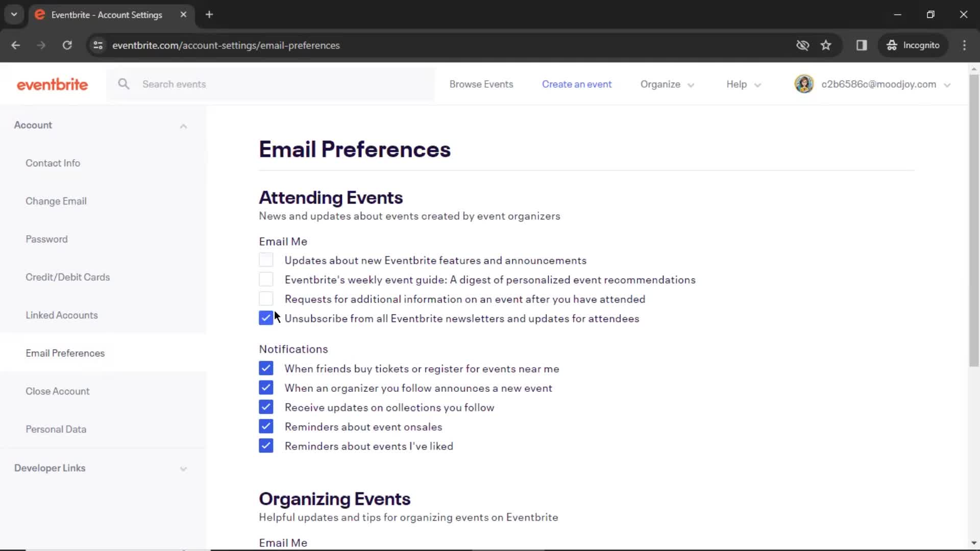Click the browser forward arrow

(x=41, y=45)
